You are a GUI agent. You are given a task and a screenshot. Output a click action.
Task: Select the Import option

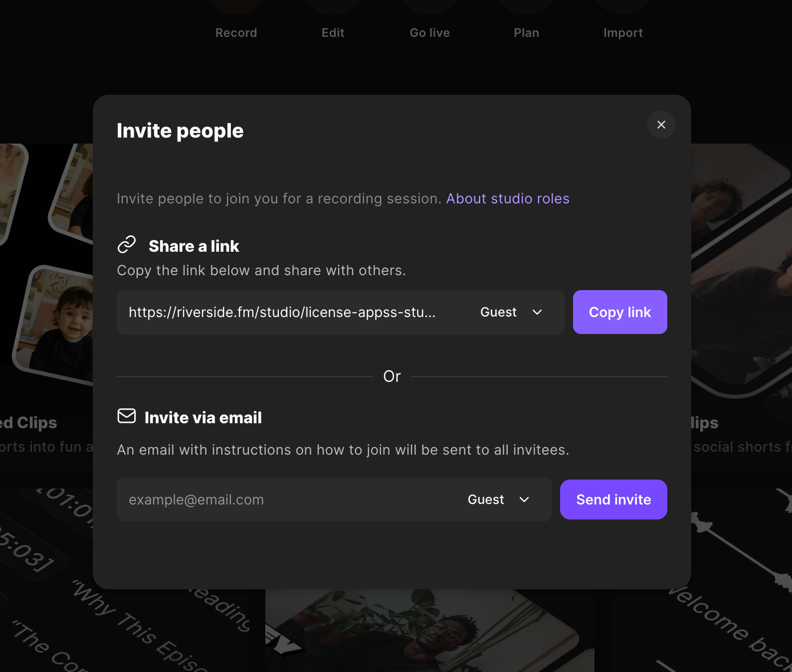(623, 33)
